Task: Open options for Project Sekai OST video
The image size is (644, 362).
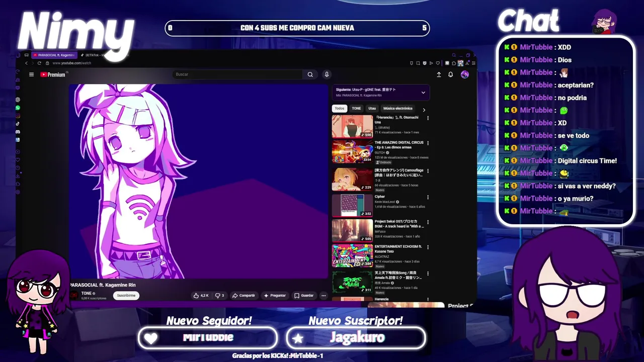Action: 428,222
